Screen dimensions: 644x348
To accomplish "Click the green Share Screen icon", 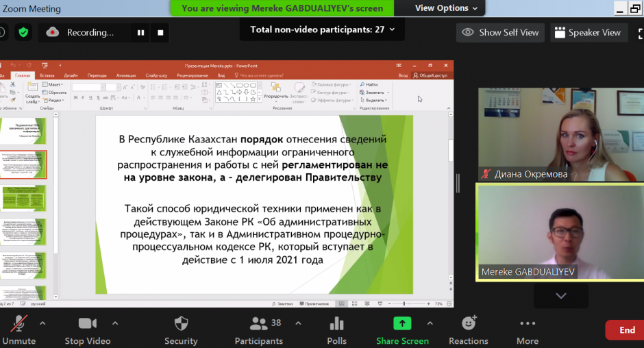I will click(401, 324).
